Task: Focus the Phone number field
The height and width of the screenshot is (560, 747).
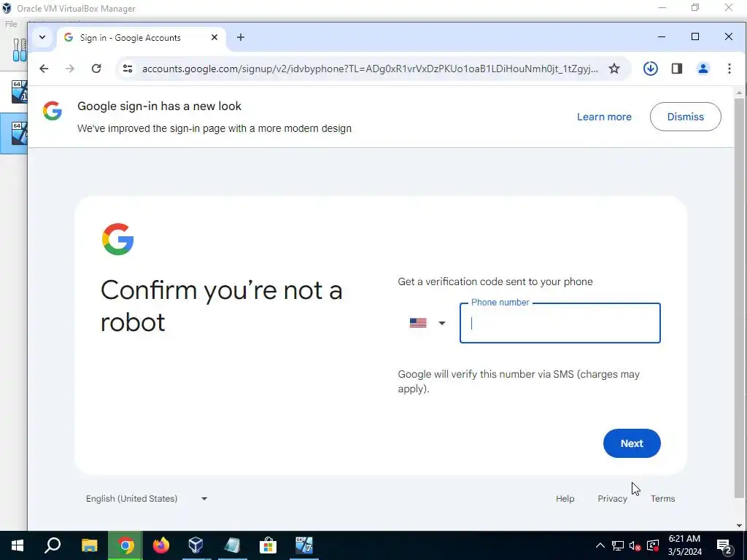Action: pyautogui.click(x=560, y=323)
